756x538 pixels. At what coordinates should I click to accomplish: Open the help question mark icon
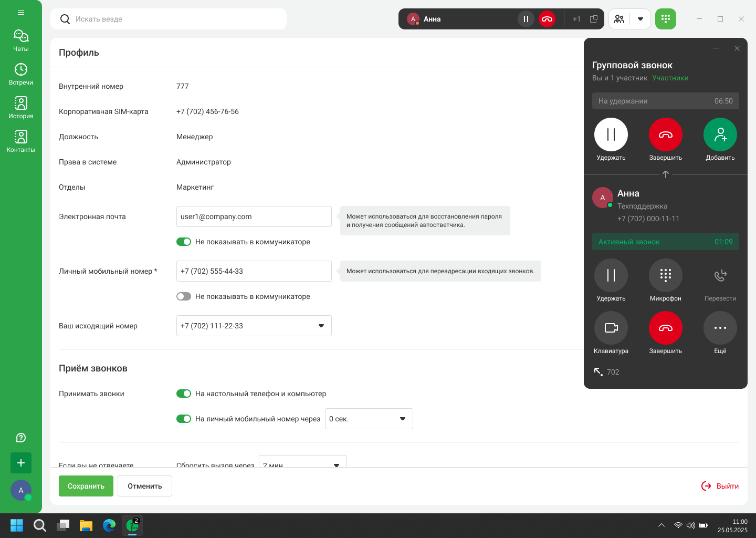pyautogui.click(x=21, y=438)
